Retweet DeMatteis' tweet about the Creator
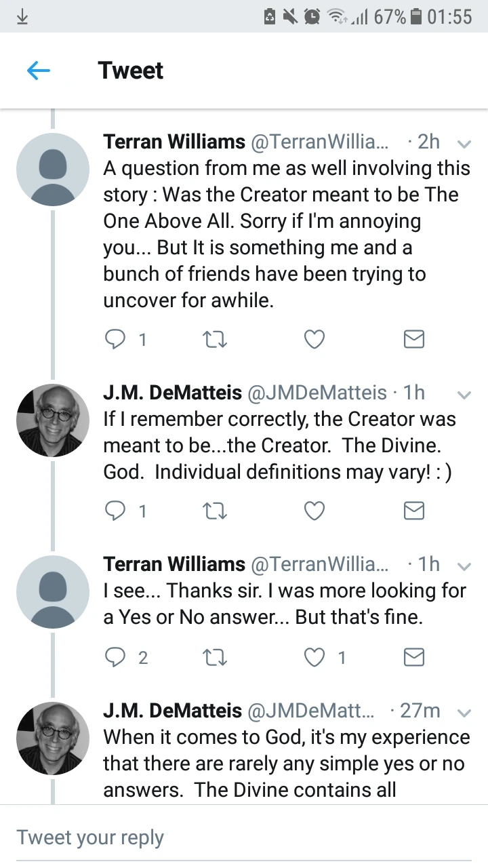Screen dimensions: 488x868 coord(215,511)
